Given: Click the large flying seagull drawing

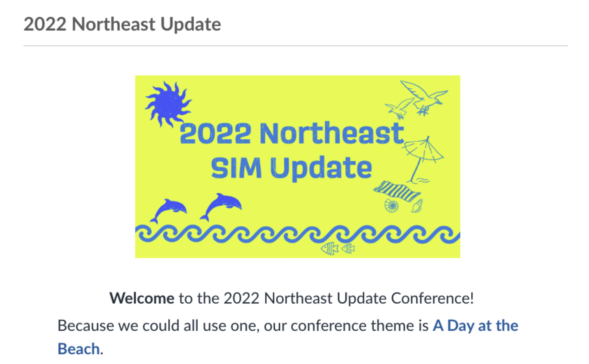Looking at the screenshot, I should click(x=424, y=96).
